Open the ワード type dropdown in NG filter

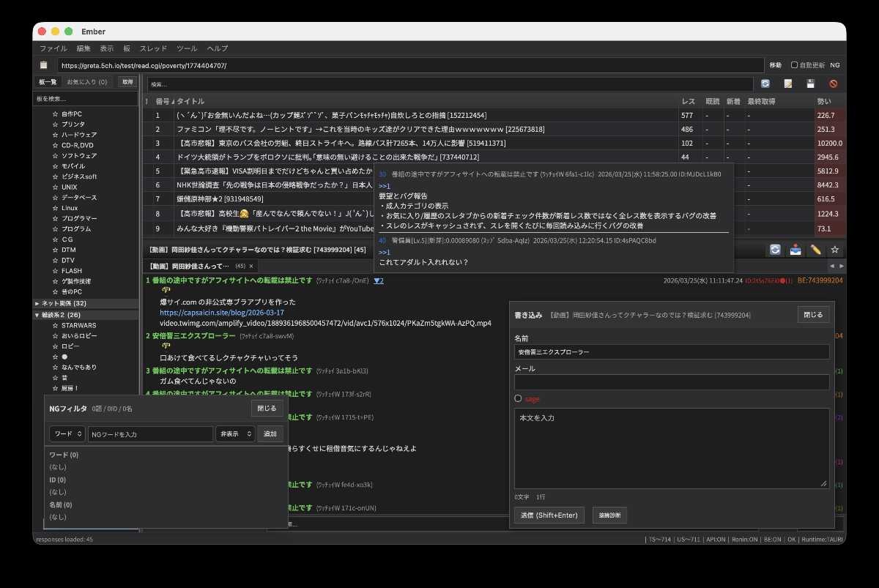[67, 434]
